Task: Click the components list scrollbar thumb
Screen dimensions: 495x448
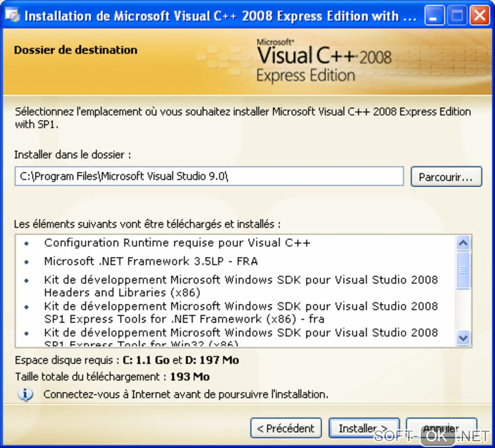Action: (x=463, y=270)
